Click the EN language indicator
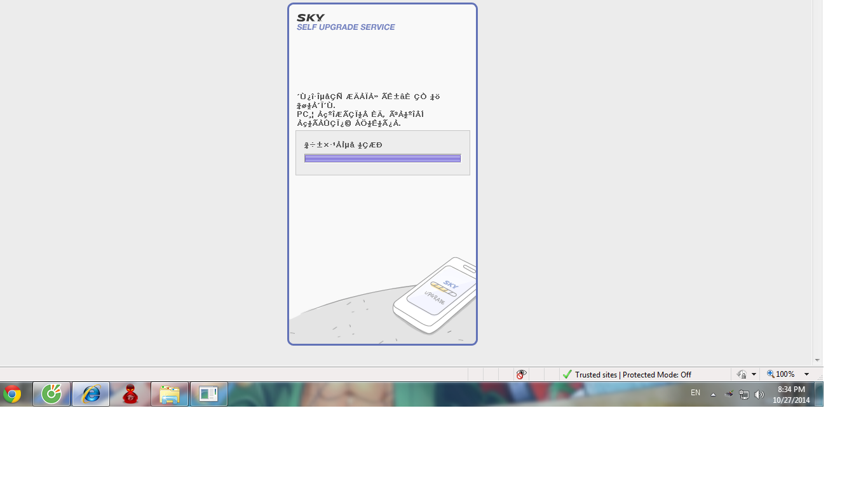This screenshot has width=868, height=488. click(695, 393)
